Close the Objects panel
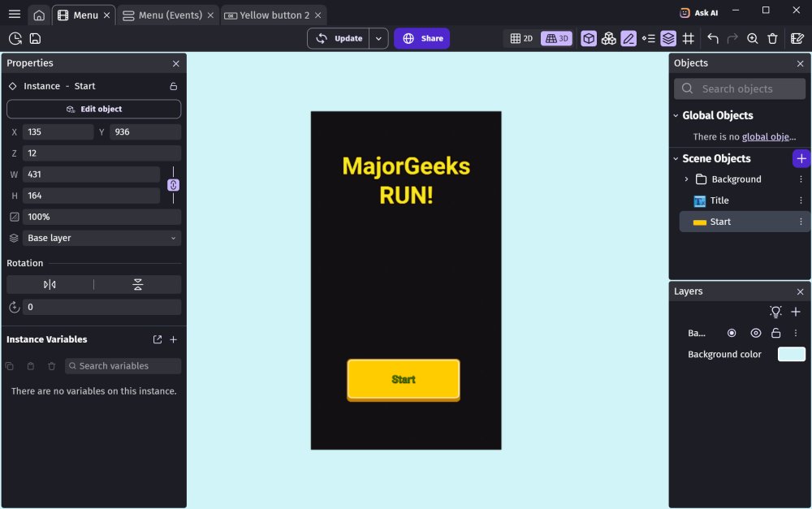 click(800, 63)
